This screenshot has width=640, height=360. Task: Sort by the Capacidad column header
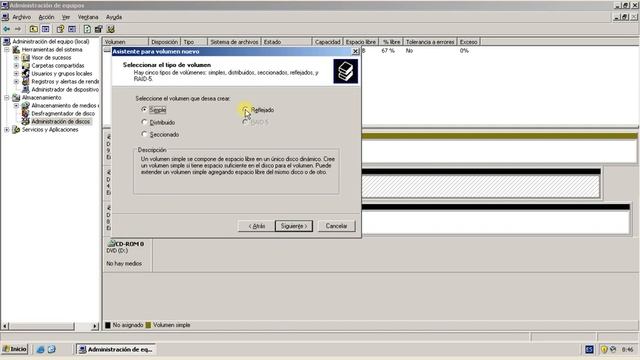pos(327,42)
